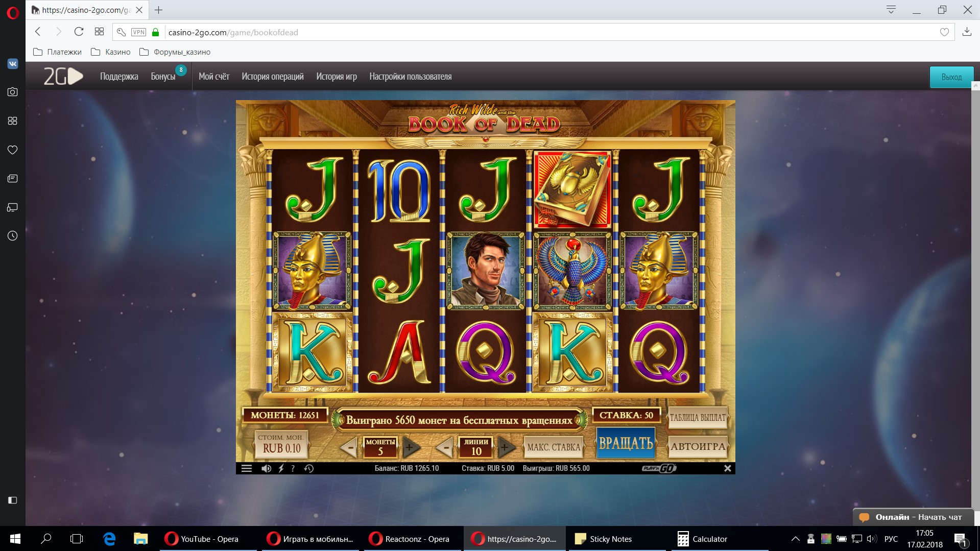This screenshot has height=551, width=980.
Task: Open personal news in the sidebar
Action: (x=13, y=178)
